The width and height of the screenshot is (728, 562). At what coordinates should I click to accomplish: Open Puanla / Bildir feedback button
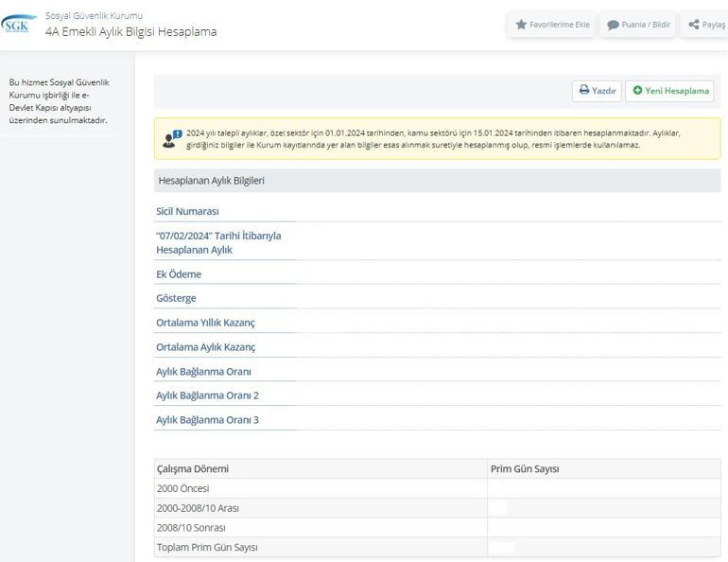638,25
